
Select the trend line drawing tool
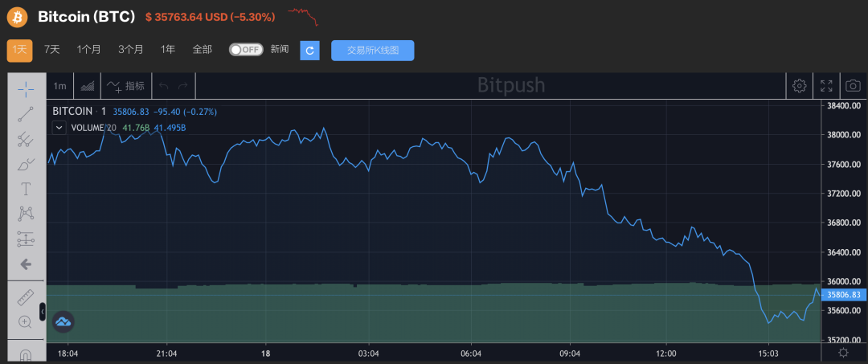click(x=26, y=114)
